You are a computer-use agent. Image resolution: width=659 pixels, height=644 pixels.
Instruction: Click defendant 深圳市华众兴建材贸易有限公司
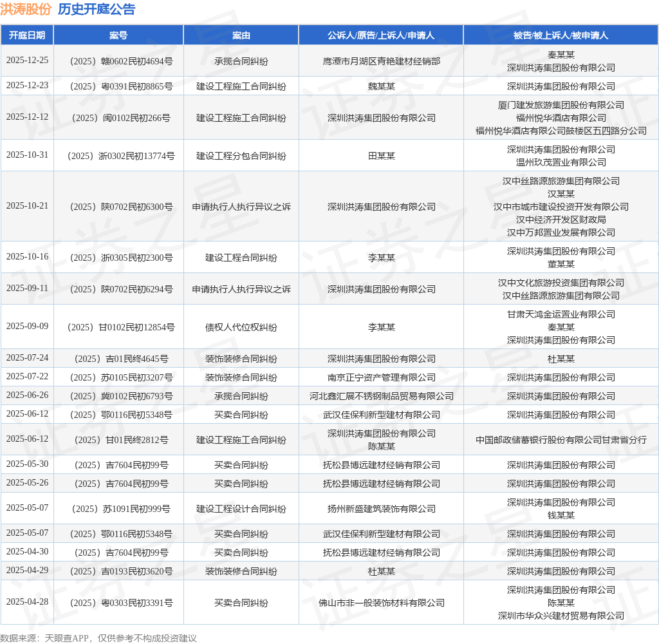click(561, 616)
